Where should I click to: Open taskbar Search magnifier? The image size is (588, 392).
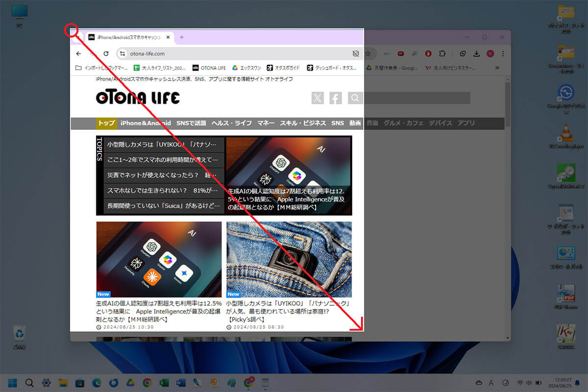(x=29, y=383)
